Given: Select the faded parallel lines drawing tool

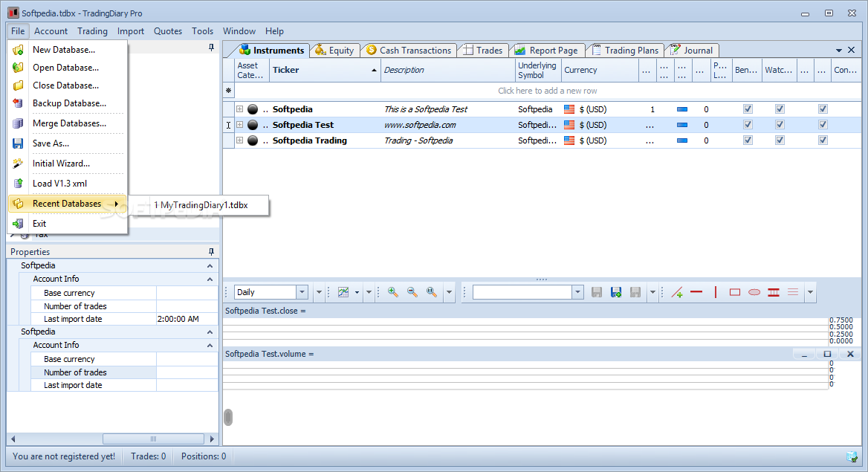Looking at the screenshot, I should coord(793,292).
